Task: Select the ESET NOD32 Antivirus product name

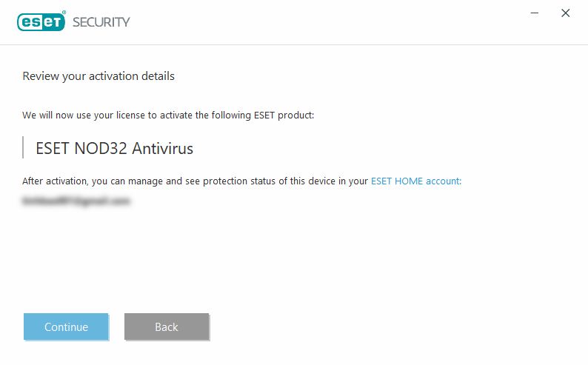Action: 114,148
